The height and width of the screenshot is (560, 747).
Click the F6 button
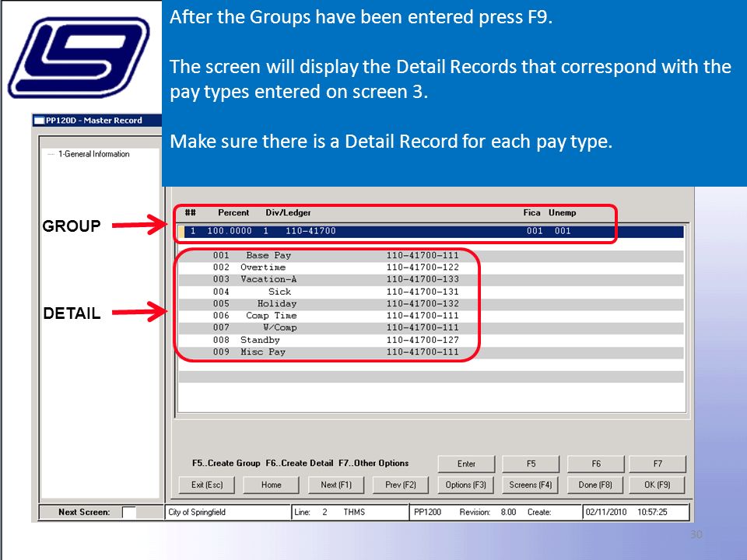click(x=595, y=464)
